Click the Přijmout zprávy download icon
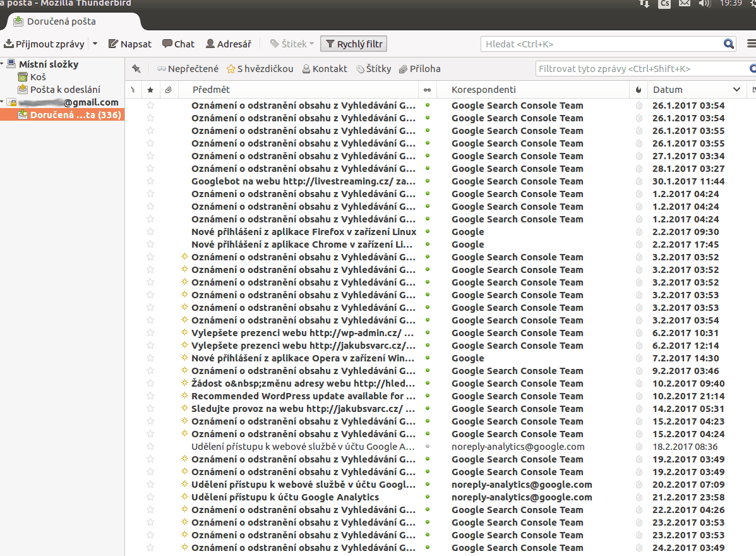The width and height of the screenshot is (756, 556). 9,44
